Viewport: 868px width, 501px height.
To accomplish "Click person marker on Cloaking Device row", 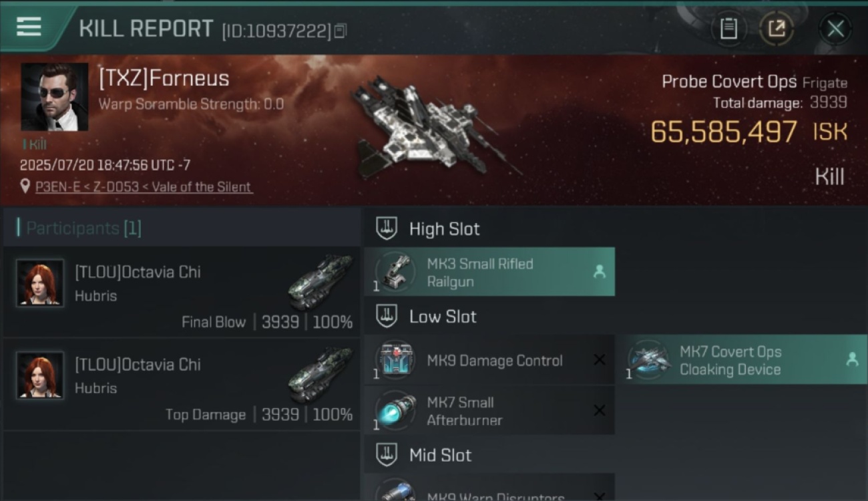I will click(852, 359).
